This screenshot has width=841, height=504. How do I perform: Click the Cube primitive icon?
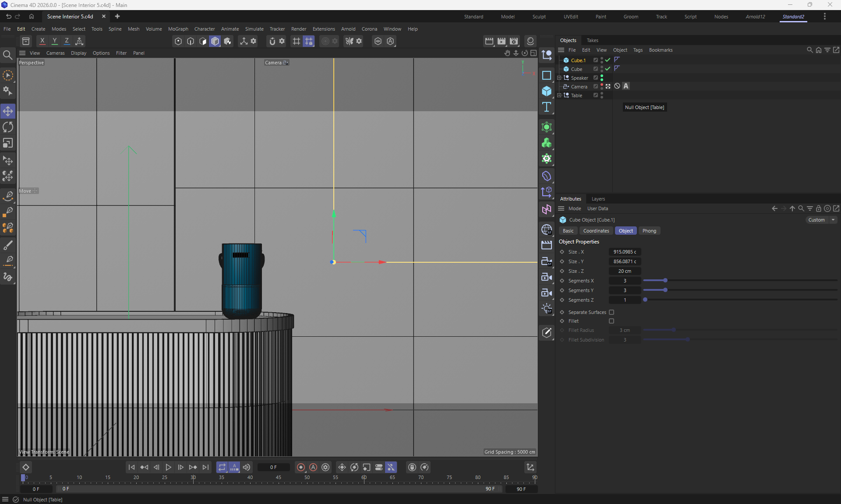click(546, 91)
